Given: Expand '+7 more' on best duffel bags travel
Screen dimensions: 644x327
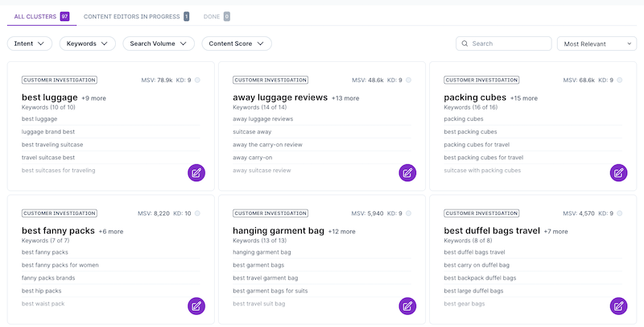Looking at the screenshot, I should pos(555,231).
